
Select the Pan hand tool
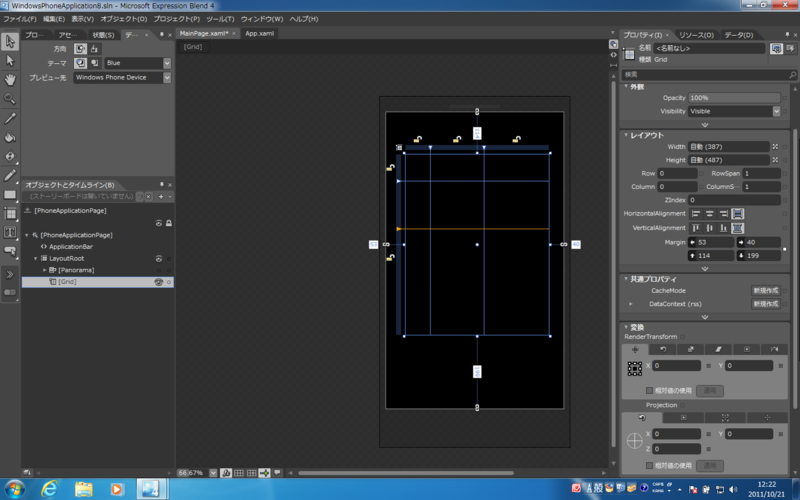point(10,80)
